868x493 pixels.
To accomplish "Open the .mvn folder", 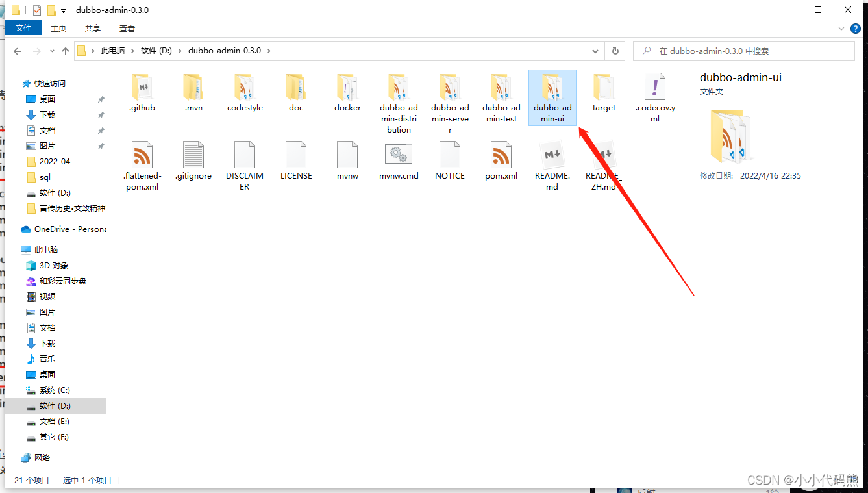I will (193, 94).
